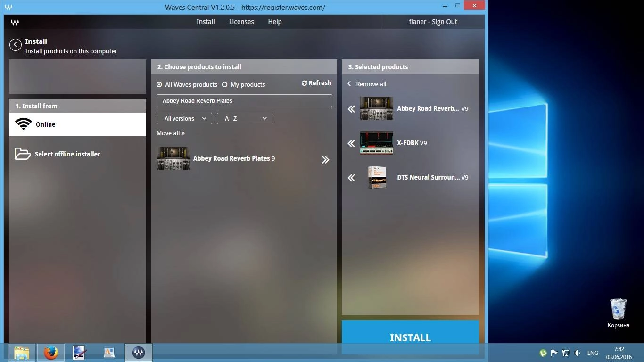The height and width of the screenshot is (362, 644).
Task: Click Remove all selected products
Action: coord(367,84)
